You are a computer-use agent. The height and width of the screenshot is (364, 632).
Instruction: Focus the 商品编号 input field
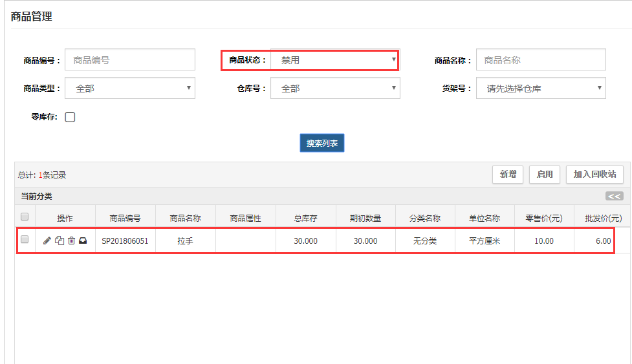(129, 60)
